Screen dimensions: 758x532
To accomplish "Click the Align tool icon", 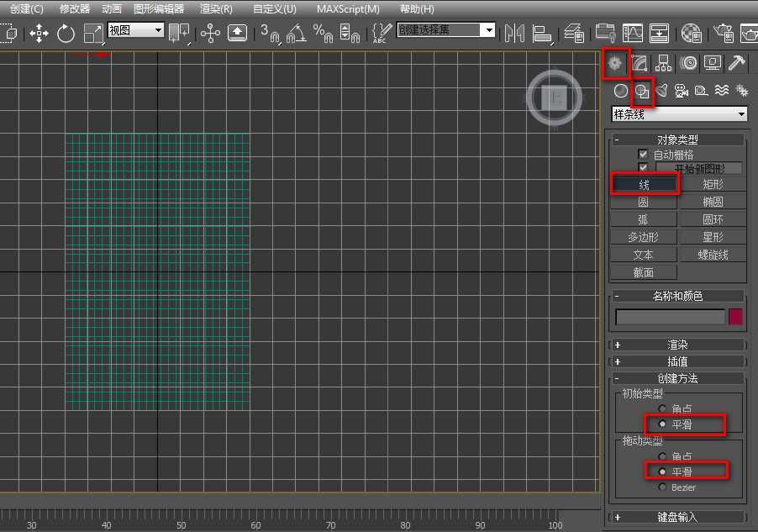I will (542, 34).
